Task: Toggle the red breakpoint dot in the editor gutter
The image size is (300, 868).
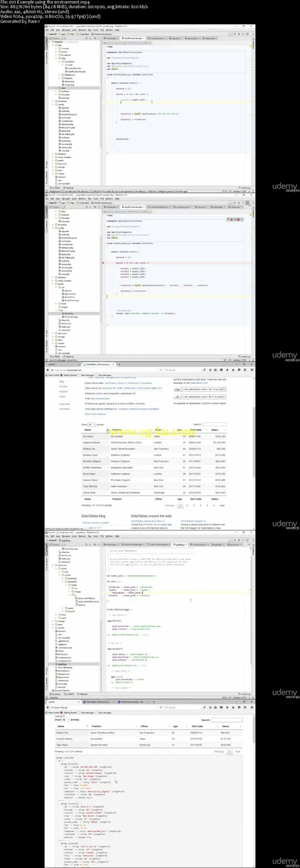Action: [104, 263]
